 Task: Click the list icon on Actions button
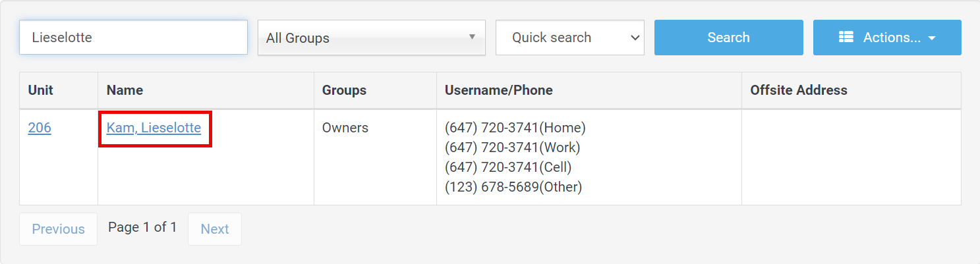[846, 38]
